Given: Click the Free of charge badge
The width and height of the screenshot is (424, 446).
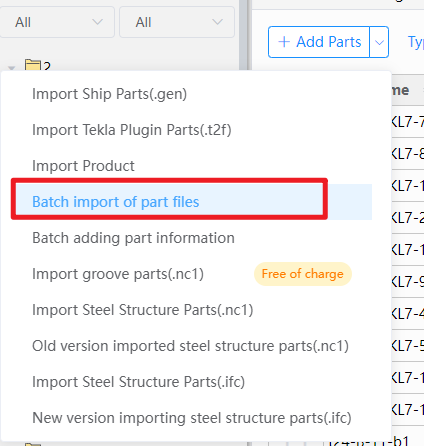Looking at the screenshot, I should [303, 274].
